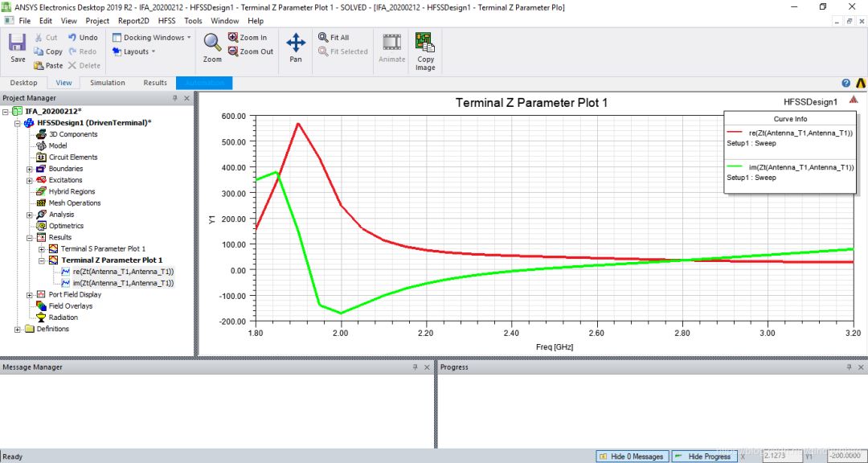Select 3D Components in project tree
The image size is (868, 463).
click(72, 134)
